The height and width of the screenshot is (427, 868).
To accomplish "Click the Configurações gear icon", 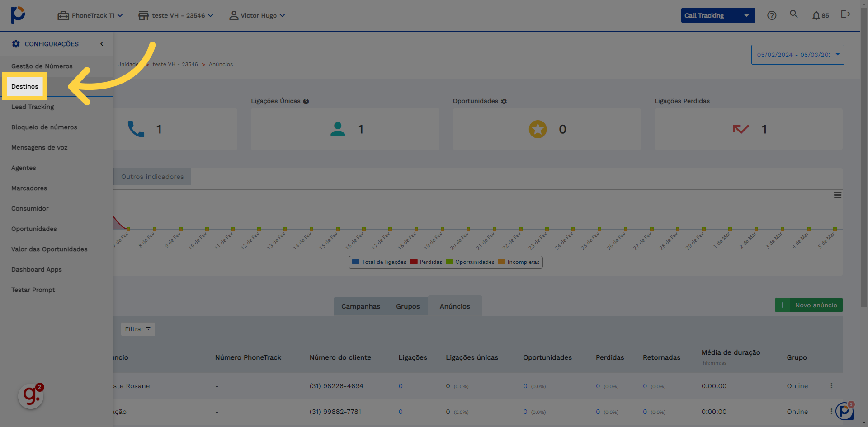I will point(16,44).
